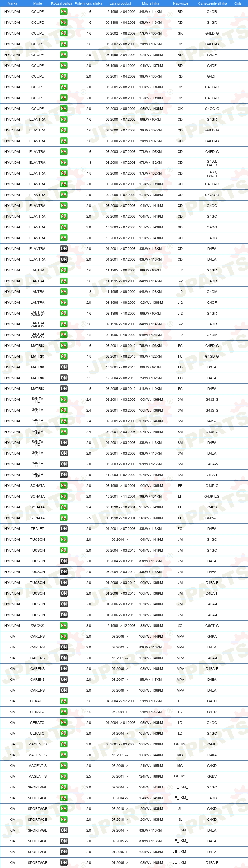The width and height of the screenshot is (248, 868).
Task: Click petrol icon for COUPE 99kW / 135KM
Action: pyautogui.click(x=63, y=76)
